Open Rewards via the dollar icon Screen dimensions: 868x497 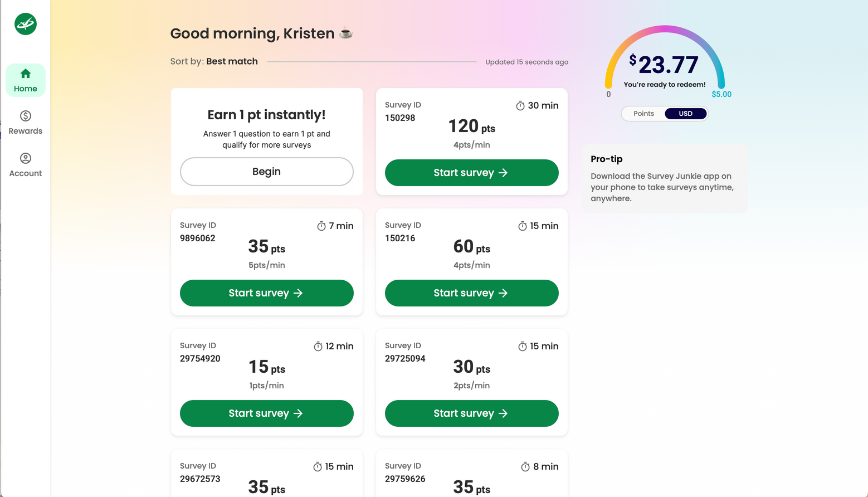[26, 116]
